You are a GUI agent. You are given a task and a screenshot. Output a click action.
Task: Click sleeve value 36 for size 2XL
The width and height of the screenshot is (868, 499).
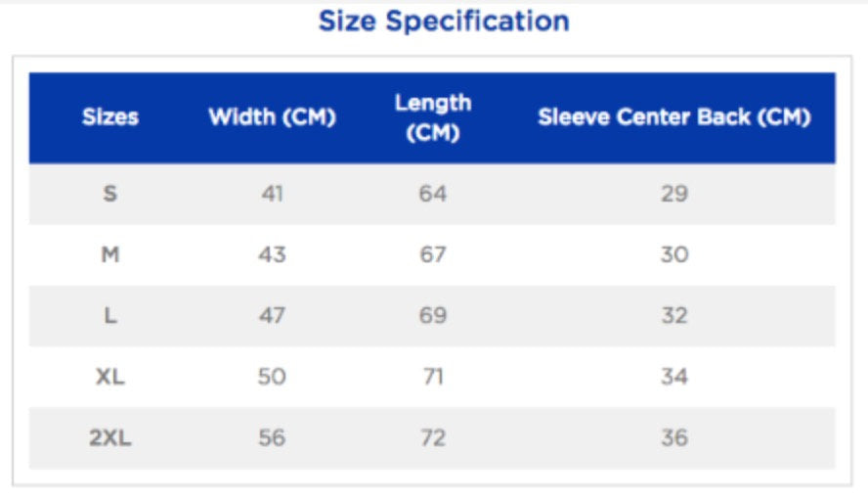674,438
